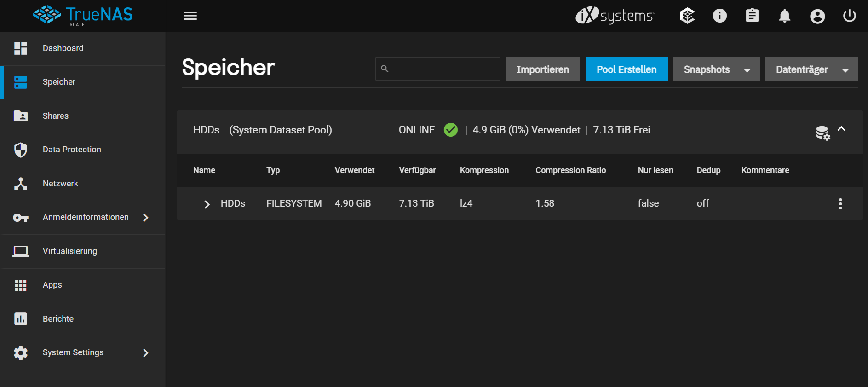The width and height of the screenshot is (868, 387).
Task: Click the info about icon
Action: (x=719, y=16)
